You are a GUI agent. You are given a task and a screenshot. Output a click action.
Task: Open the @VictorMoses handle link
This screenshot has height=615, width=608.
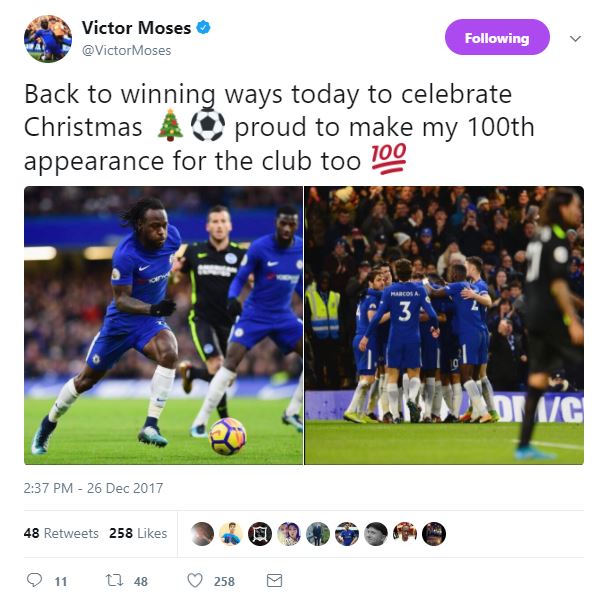click(125, 50)
